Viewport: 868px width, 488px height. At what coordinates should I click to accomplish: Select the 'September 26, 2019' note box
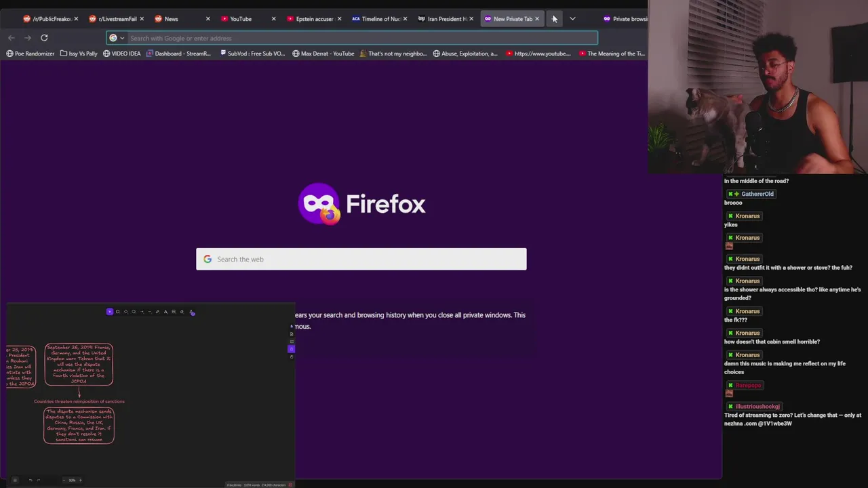pos(79,365)
